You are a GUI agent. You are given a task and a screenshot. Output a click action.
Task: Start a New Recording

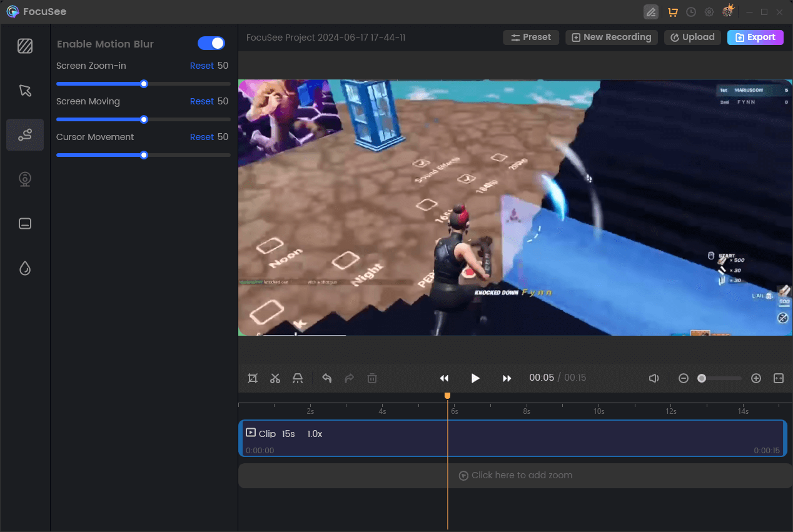612,38
